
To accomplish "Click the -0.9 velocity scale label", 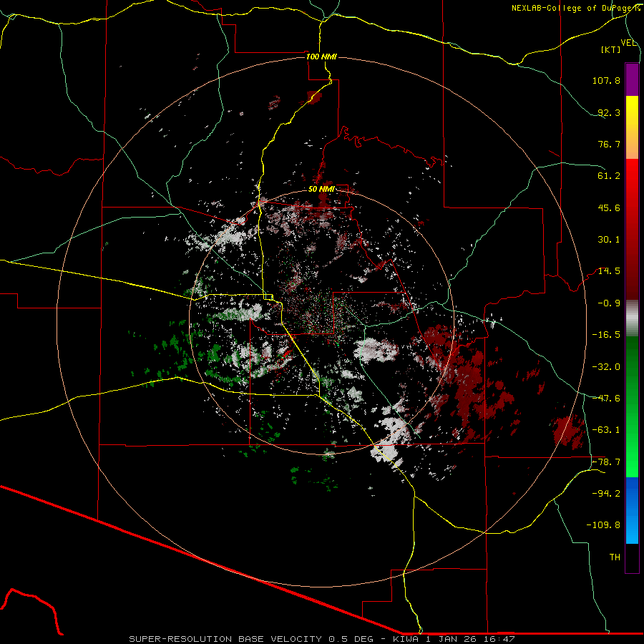I will (608, 303).
